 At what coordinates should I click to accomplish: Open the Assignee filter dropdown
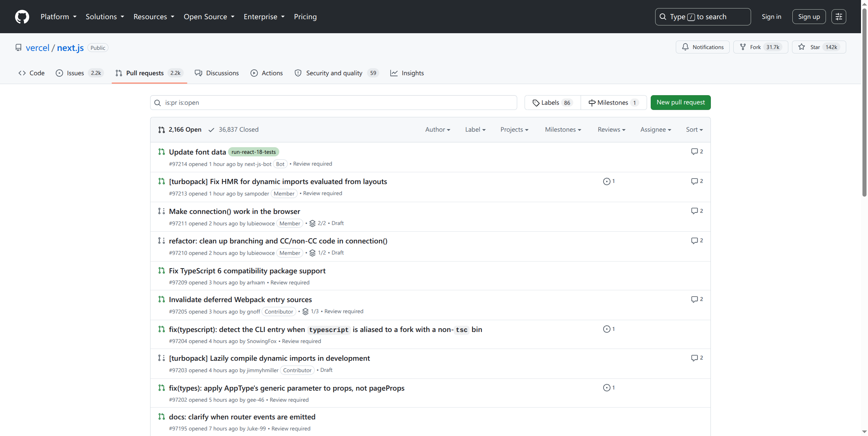[x=656, y=129]
